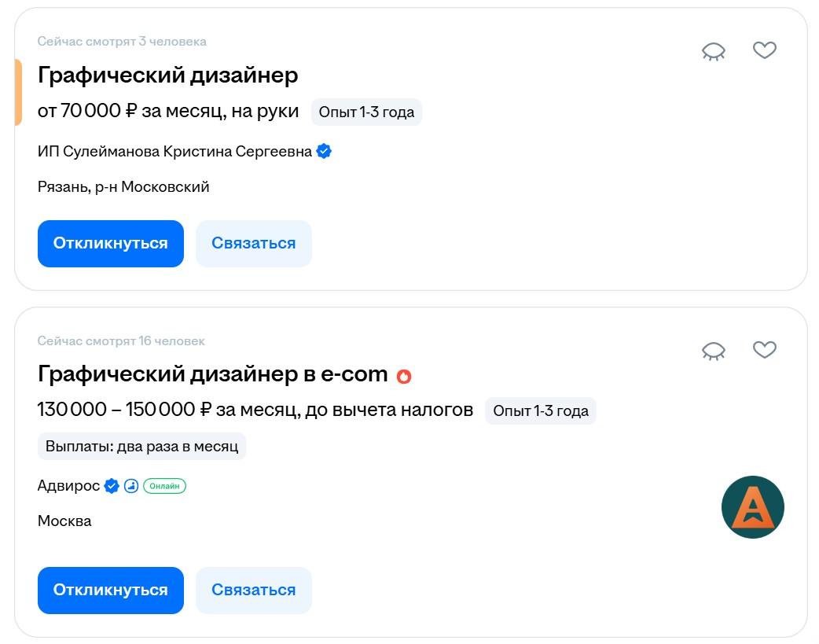Open the Адвирос company logo

point(753,506)
